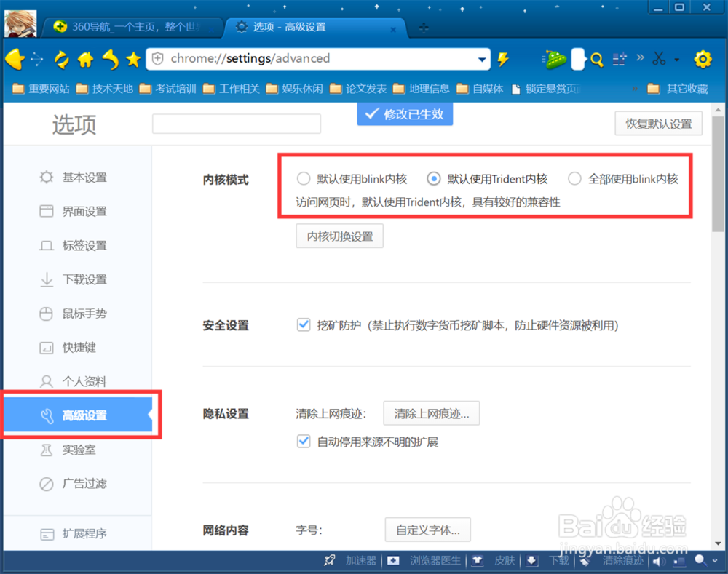
Task: Click the lightning speed-mode icon
Action: coord(503,59)
